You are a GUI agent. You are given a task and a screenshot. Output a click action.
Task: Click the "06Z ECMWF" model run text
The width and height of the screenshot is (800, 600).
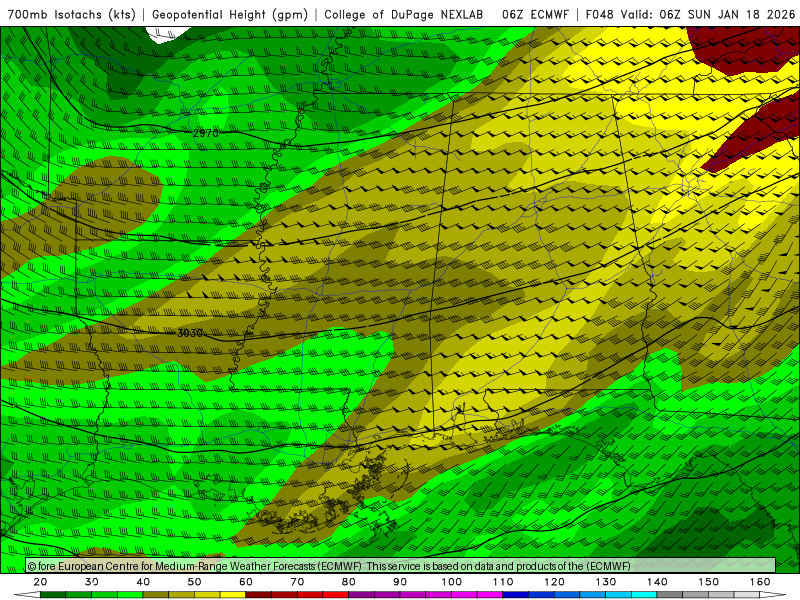pyautogui.click(x=535, y=15)
